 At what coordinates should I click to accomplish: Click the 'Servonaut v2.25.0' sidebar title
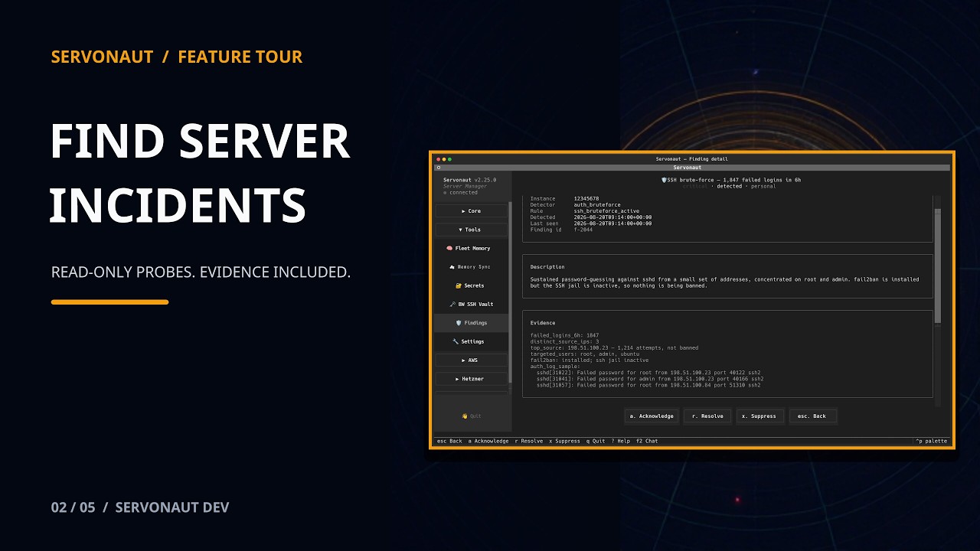[x=469, y=180]
